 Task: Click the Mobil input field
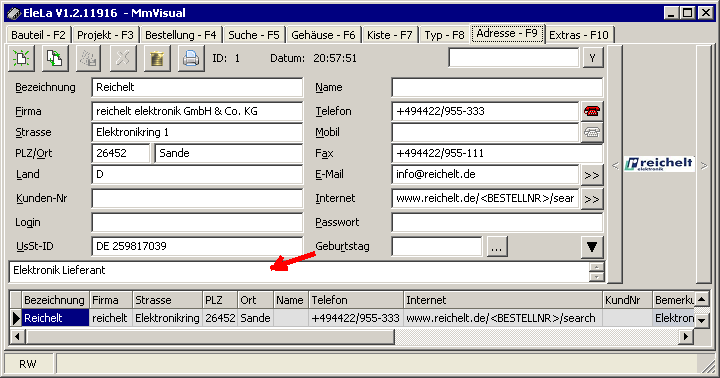tap(485, 132)
